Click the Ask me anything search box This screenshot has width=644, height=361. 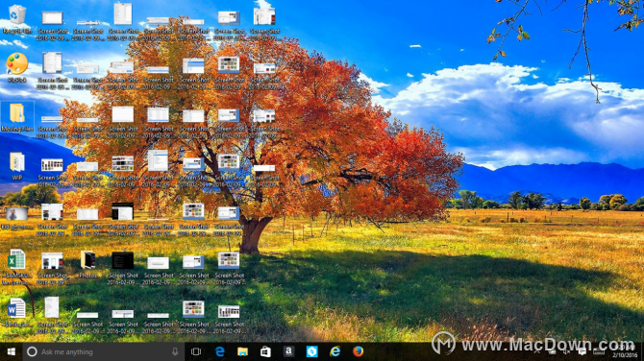pyautogui.click(x=104, y=351)
